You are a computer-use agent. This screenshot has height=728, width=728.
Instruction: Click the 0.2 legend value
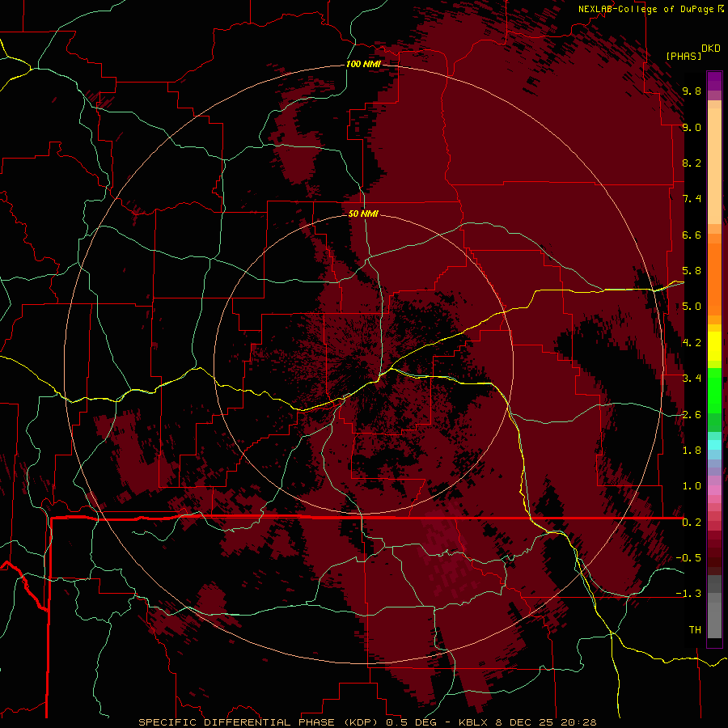click(692, 523)
